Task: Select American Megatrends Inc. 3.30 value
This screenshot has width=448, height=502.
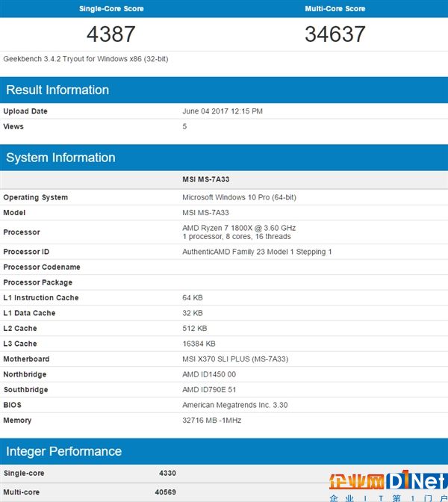Action: pyautogui.click(x=235, y=405)
